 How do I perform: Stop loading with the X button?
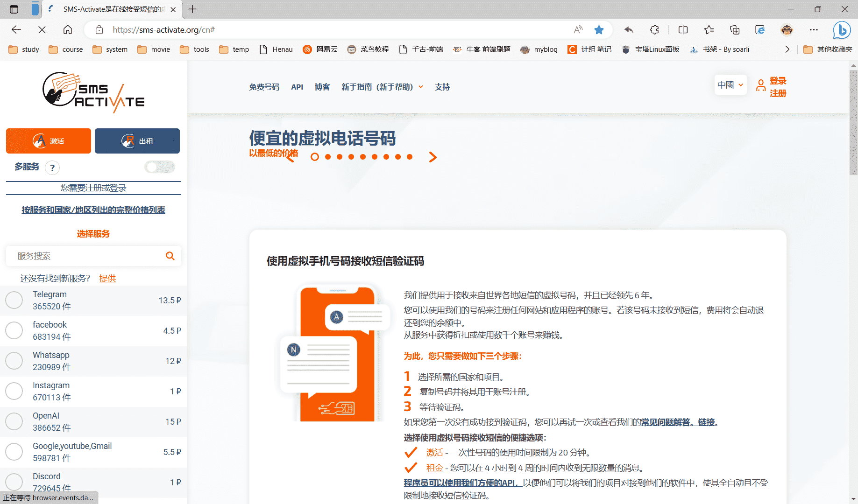42,30
